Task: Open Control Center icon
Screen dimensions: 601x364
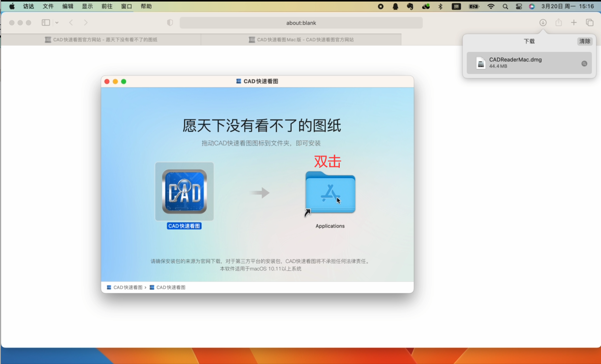Action: click(x=518, y=6)
